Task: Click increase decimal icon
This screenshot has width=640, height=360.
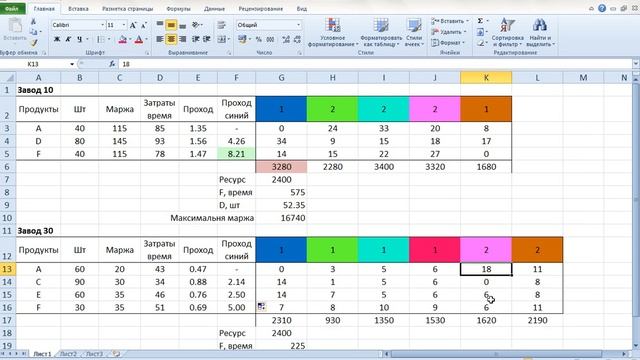Action: tap(286, 39)
